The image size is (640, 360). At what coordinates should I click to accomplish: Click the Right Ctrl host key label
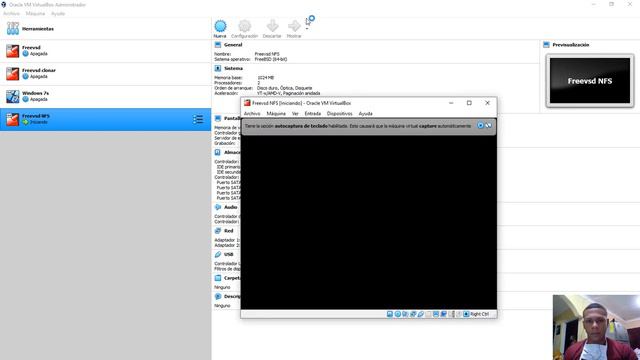(x=480, y=314)
